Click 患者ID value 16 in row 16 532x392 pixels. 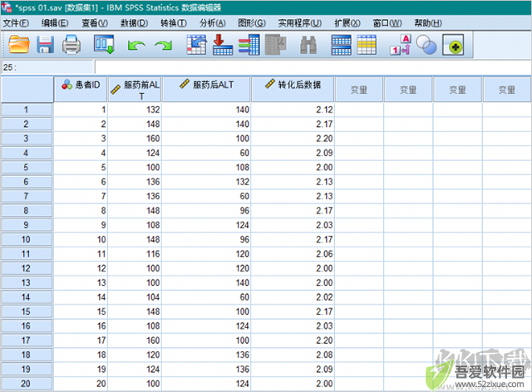pyautogui.click(x=81, y=326)
